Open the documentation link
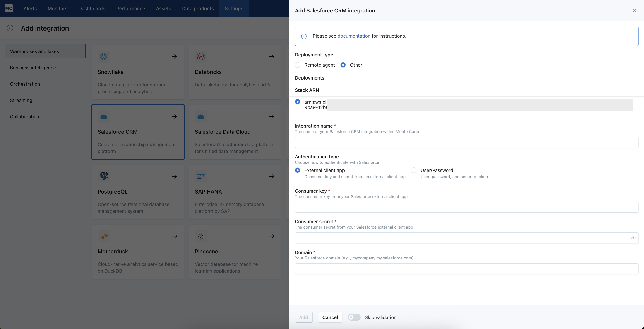 (354, 36)
